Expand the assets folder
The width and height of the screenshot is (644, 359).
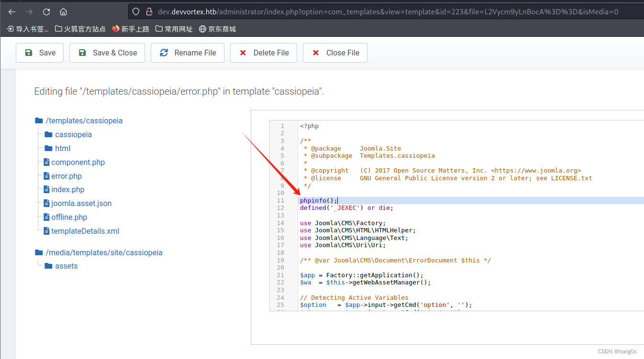pos(61,266)
